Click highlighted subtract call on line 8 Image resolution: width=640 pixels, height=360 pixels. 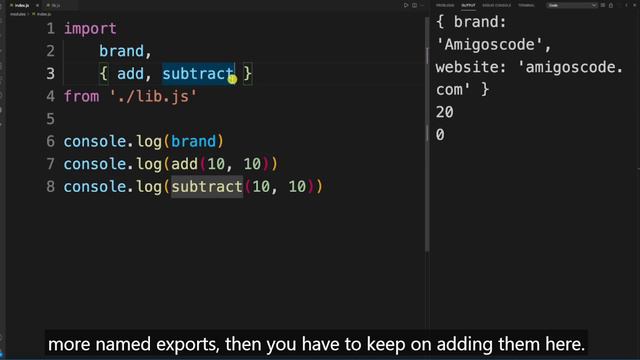[x=207, y=187]
